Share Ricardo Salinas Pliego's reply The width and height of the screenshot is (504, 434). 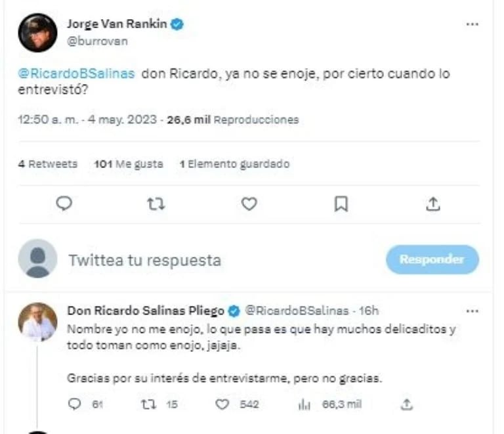407,404
